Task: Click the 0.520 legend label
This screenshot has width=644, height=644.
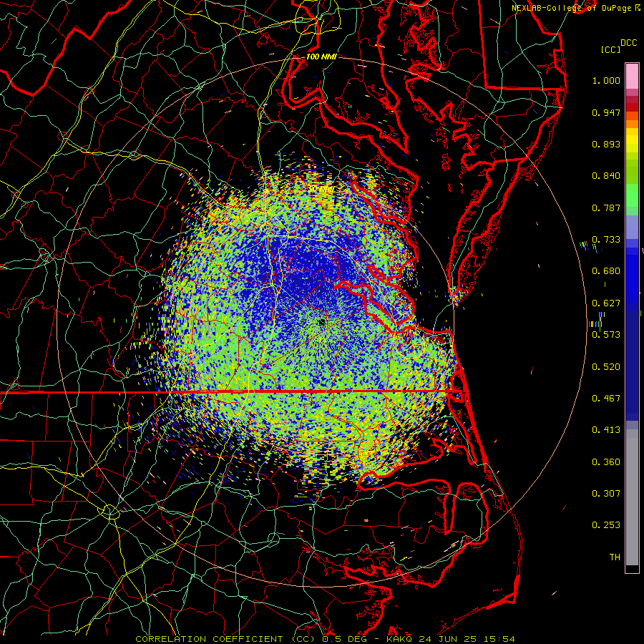Action: click(606, 367)
